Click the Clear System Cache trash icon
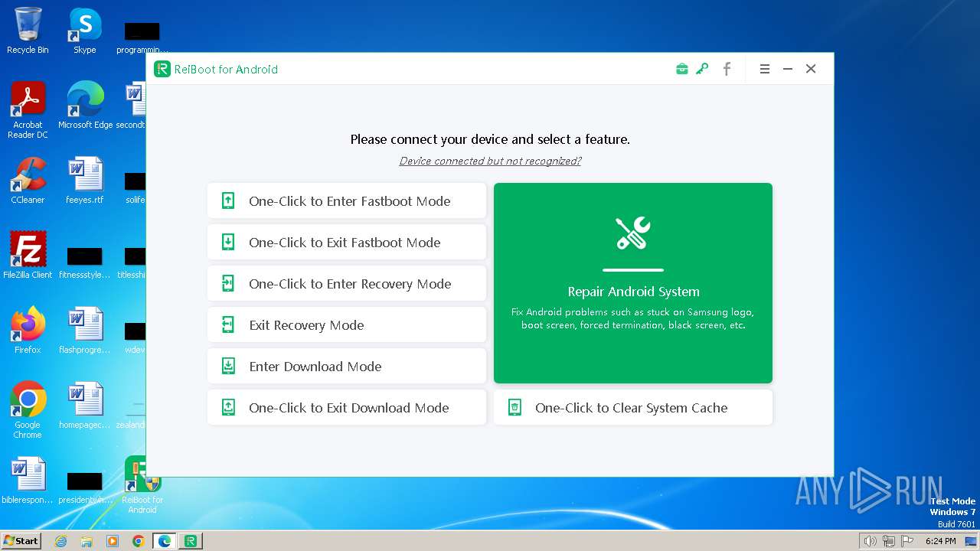This screenshot has width=980, height=551. [515, 407]
